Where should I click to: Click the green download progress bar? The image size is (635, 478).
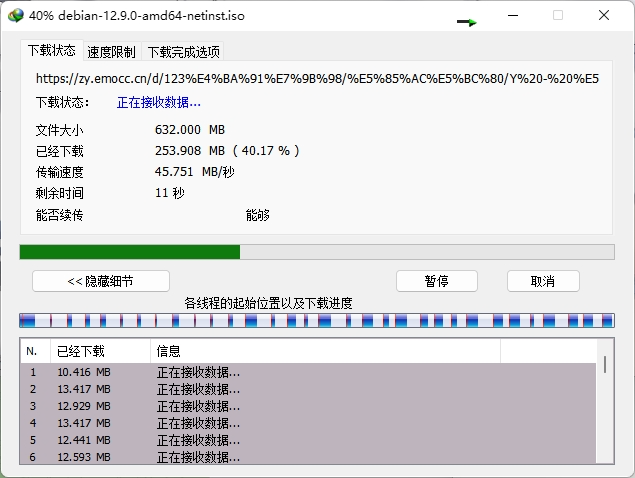(130, 252)
